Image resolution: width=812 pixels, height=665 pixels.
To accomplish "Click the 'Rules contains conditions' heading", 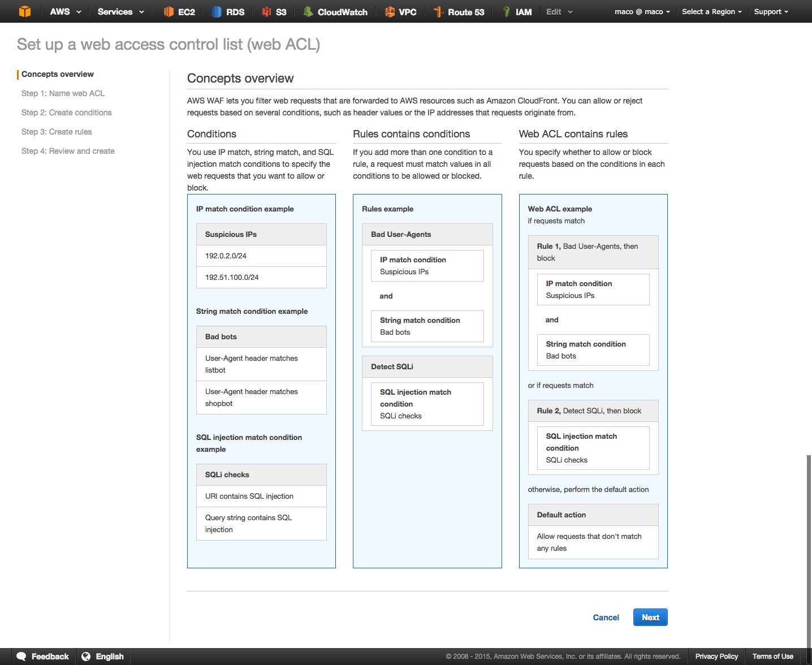I will point(411,134).
